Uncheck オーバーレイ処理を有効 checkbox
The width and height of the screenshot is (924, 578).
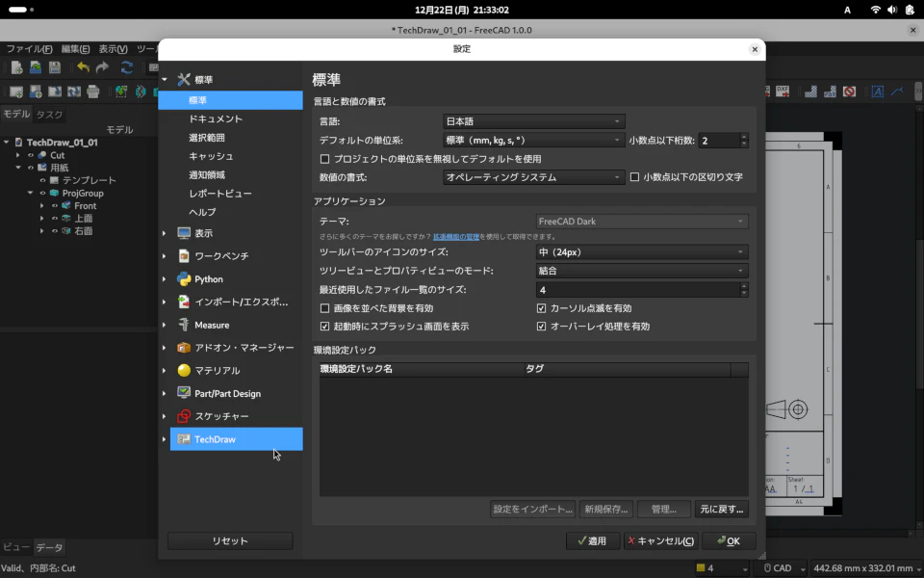pos(541,327)
